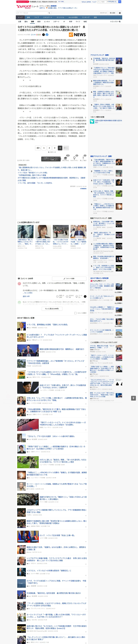Viewport: 138px width, 644px height.
Task: Open the comment count 149 bubble icon
Action: click(x=33, y=35)
